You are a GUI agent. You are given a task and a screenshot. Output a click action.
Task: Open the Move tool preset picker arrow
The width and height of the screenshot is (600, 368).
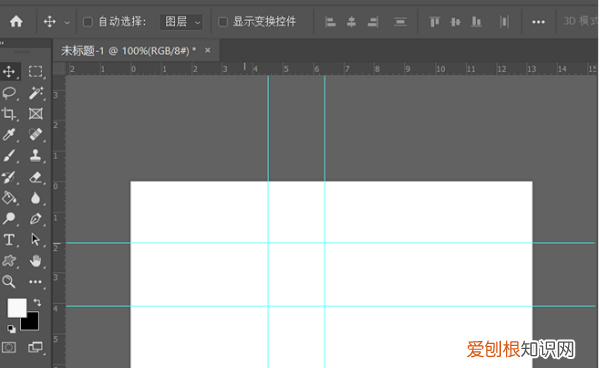(67, 23)
